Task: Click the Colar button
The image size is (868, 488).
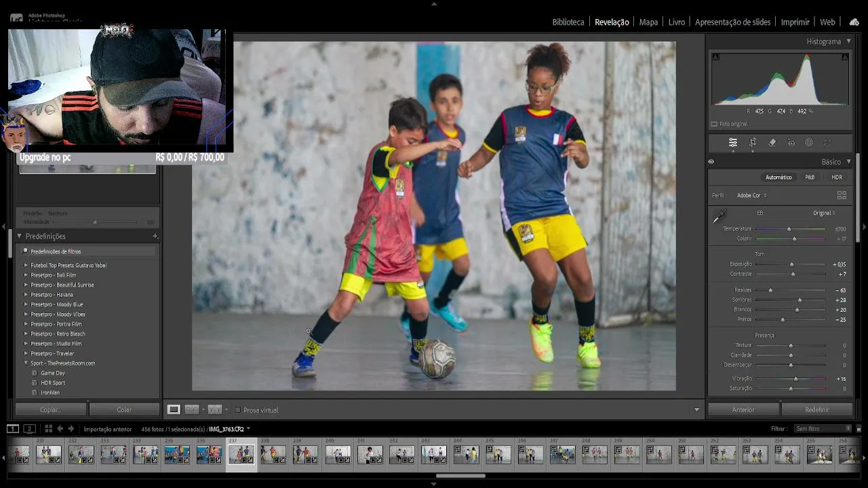Action: (124, 409)
